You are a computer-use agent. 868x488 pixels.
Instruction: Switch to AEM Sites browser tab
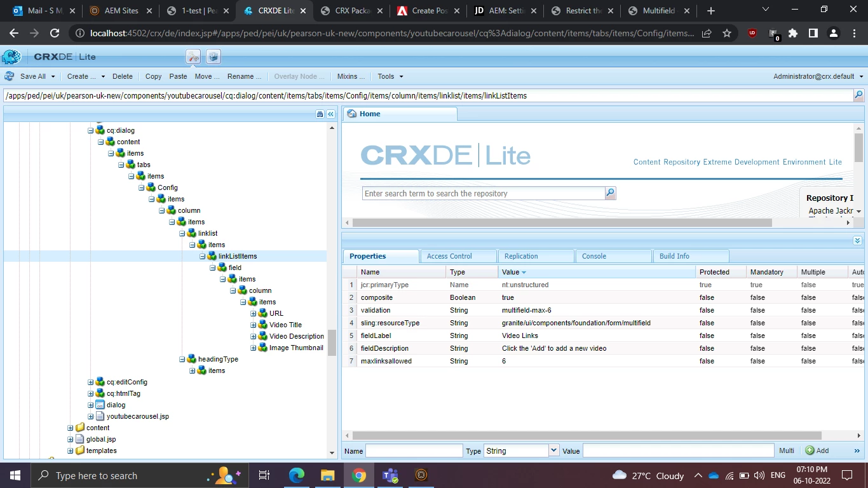tap(120, 11)
